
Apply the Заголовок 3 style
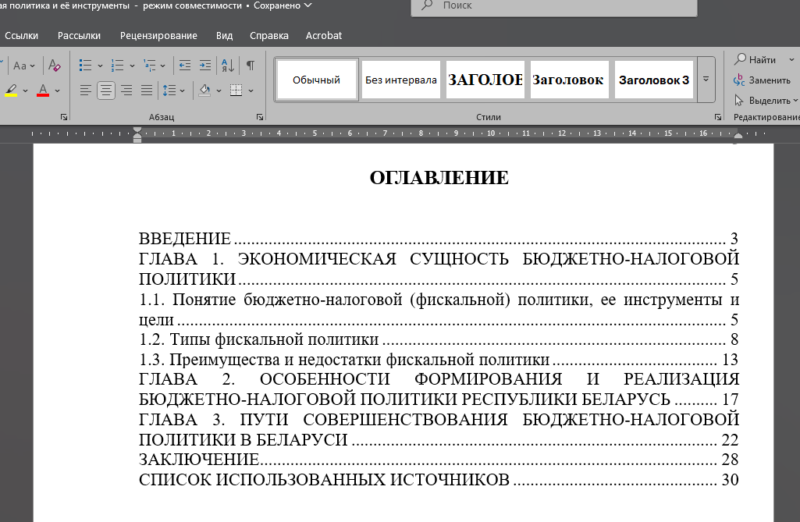point(654,80)
